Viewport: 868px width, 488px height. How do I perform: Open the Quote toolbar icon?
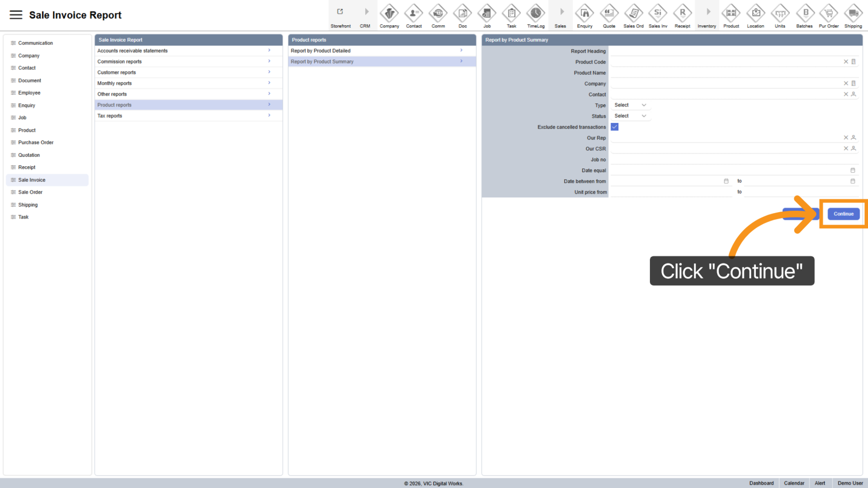pyautogui.click(x=609, y=14)
